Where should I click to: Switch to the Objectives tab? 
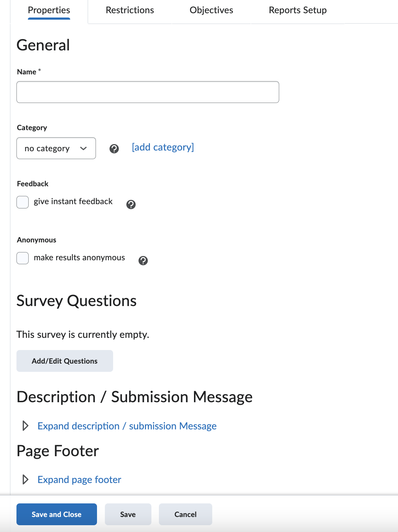(211, 10)
